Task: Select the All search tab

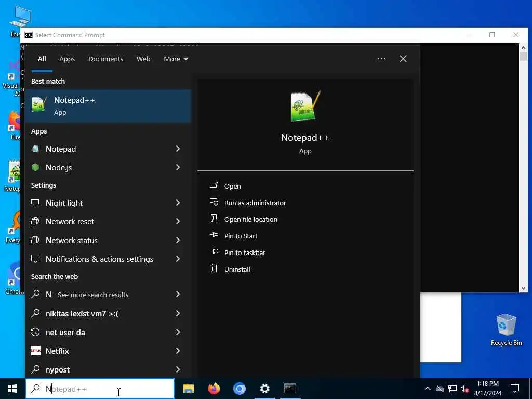Action: pos(42,59)
